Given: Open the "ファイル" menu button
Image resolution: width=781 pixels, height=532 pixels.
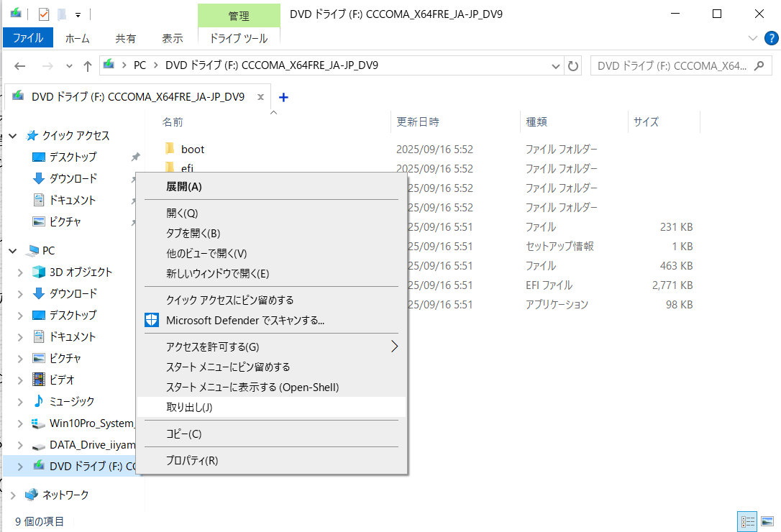Looking at the screenshot, I should point(28,38).
